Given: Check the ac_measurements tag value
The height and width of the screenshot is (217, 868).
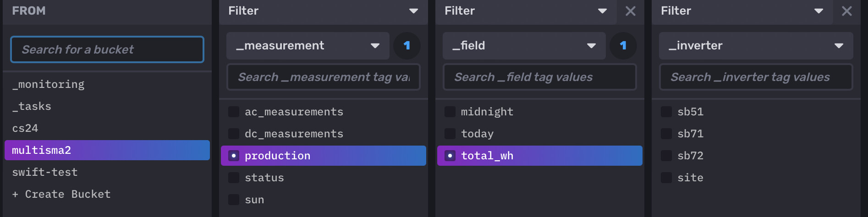Looking at the screenshot, I should [234, 112].
